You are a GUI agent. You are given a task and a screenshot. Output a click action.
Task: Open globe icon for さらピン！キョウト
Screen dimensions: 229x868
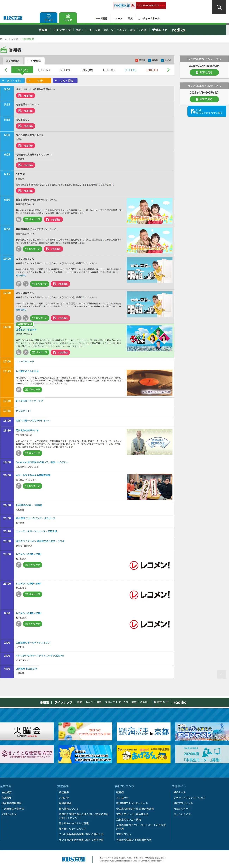pos(19,352)
